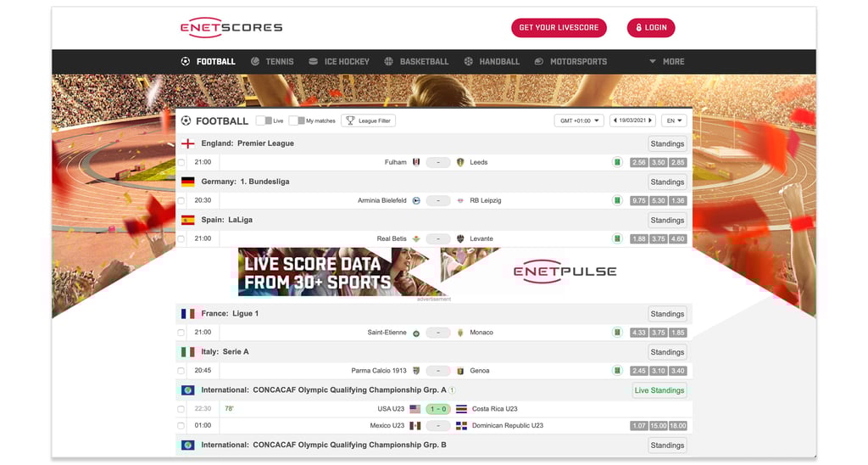Click the Arminia Bielefeld crest

pyautogui.click(x=415, y=200)
